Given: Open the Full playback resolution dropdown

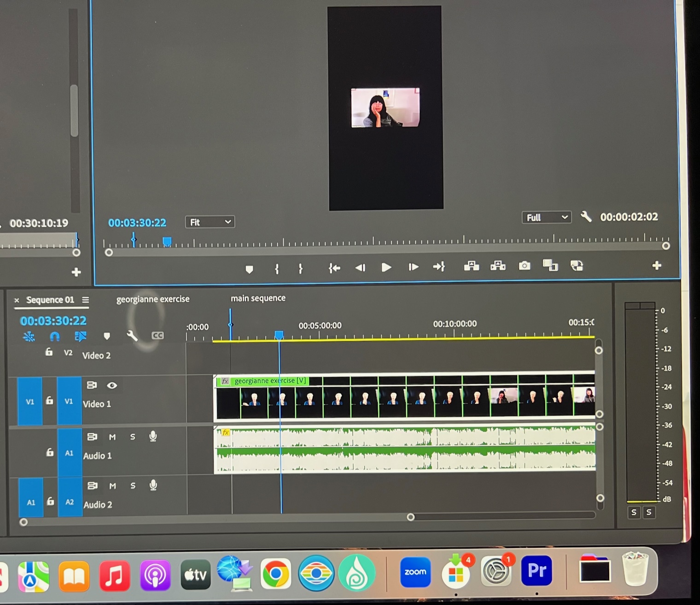Looking at the screenshot, I should (546, 217).
